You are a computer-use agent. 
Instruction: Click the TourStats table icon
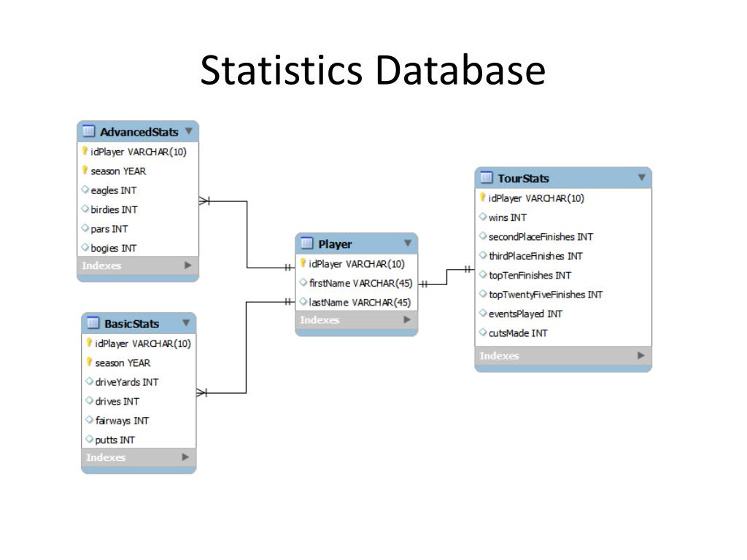pos(487,178)
